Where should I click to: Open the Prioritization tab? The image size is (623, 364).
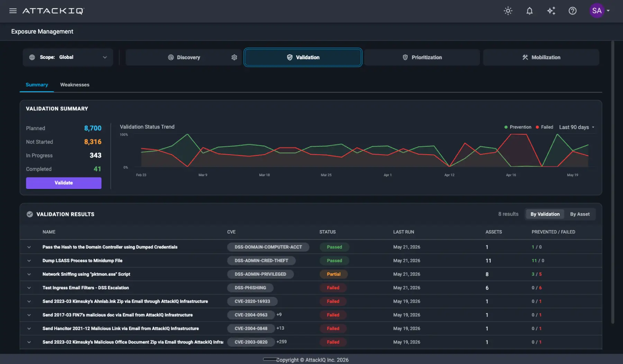click(x=422, y=57)
